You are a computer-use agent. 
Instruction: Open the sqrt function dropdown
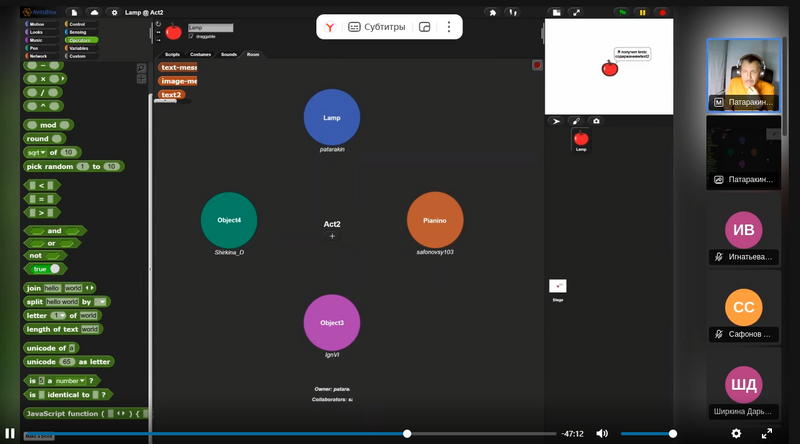click(42, 152)
